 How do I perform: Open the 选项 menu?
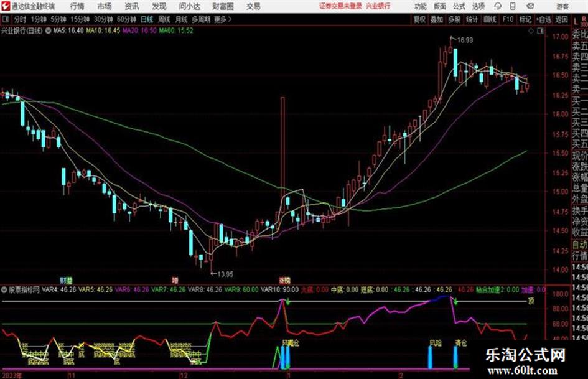[478, 6]
